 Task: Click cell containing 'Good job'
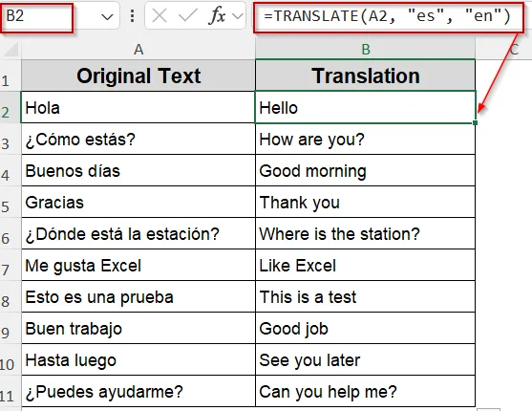coord(366,329)
